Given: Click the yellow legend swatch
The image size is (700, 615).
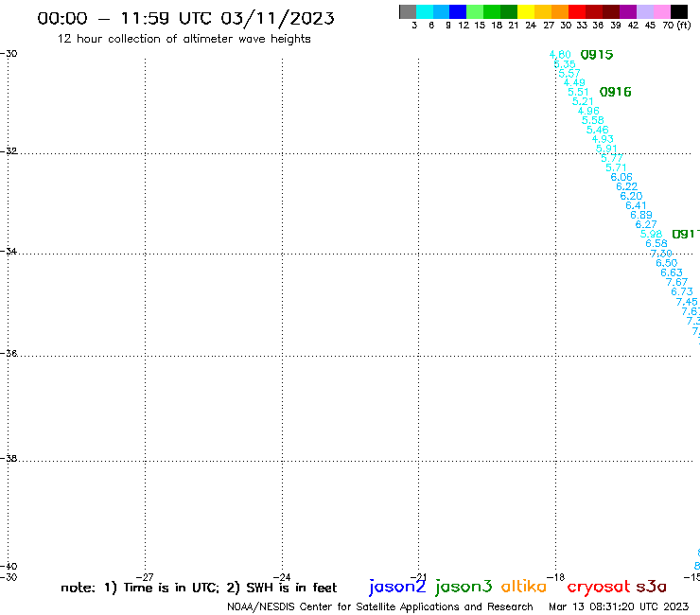Looking at the screenshot, I should tap(526, 11).
